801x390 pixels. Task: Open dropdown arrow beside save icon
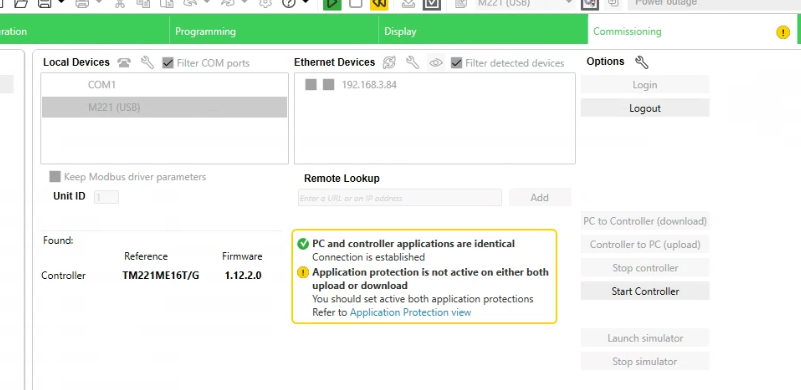click(x=61, y=3)
